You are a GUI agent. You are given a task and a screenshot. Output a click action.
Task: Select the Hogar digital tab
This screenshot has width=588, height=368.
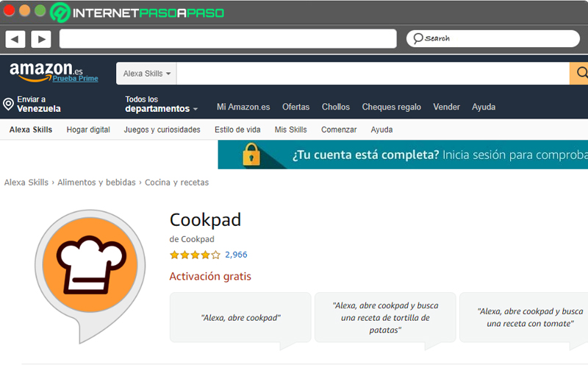[88, 130]
